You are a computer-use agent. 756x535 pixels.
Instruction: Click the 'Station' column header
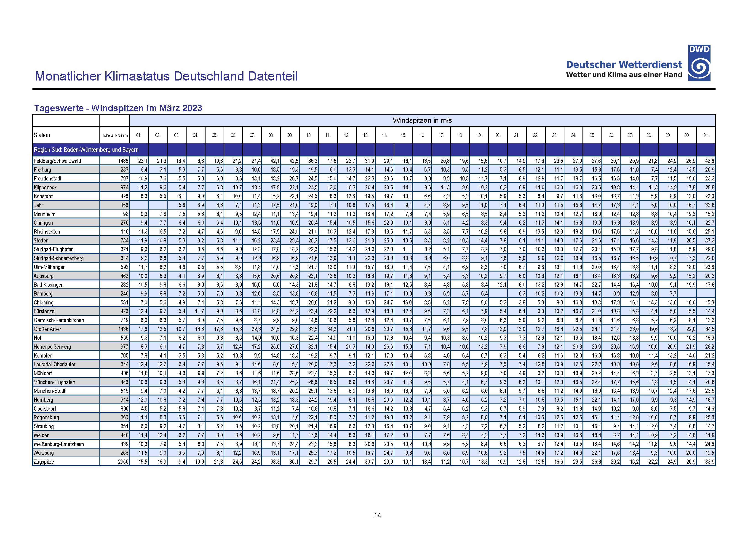[x=42, y=135]
